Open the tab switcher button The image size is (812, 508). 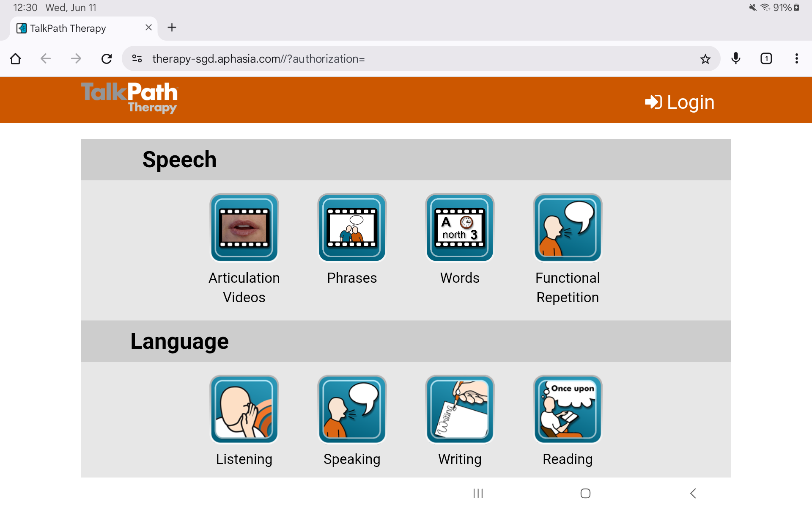click(766, 58)
